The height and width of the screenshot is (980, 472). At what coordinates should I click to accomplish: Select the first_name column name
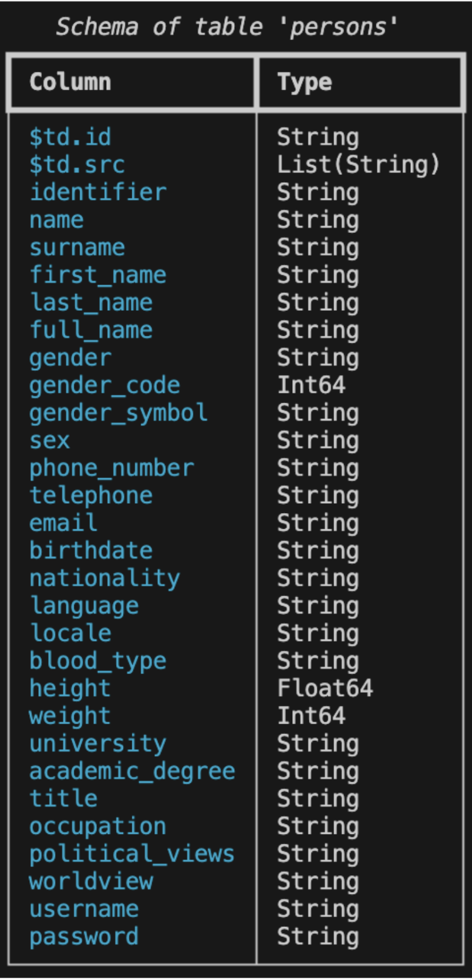click(x=98, y=275)
